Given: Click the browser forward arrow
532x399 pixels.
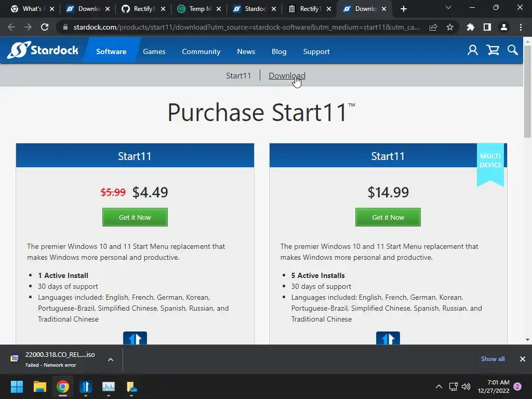Looking at the screenshot, I should pos(28,27).
